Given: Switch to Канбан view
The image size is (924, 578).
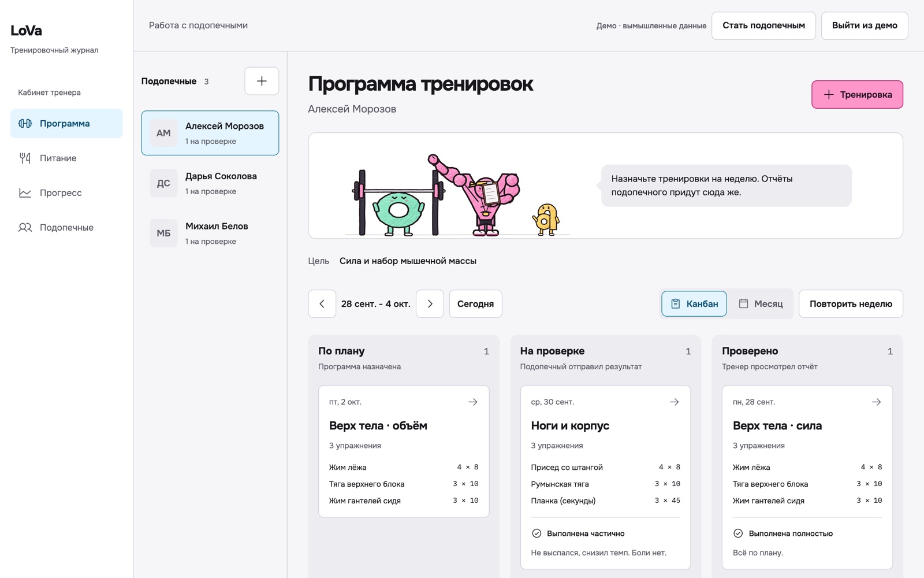Looking at the screenshot, I should click(694, 303).
